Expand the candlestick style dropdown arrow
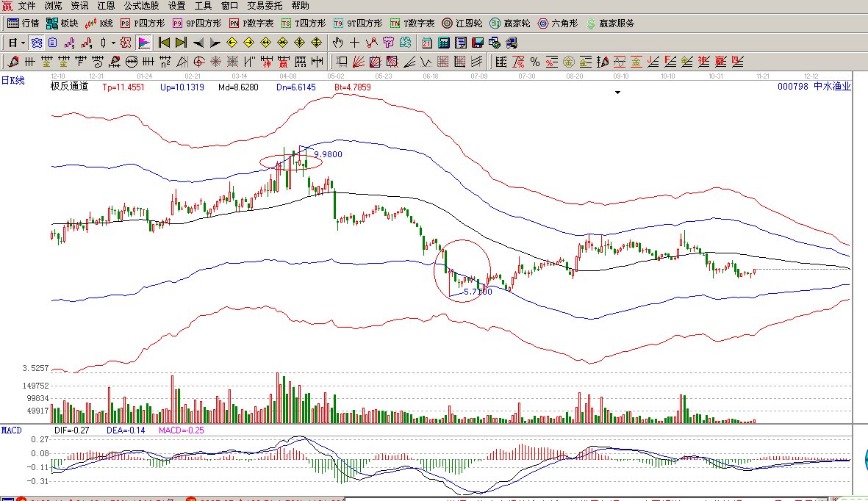The width and height of the screenshot is (868, 501). tap(113, 43)
